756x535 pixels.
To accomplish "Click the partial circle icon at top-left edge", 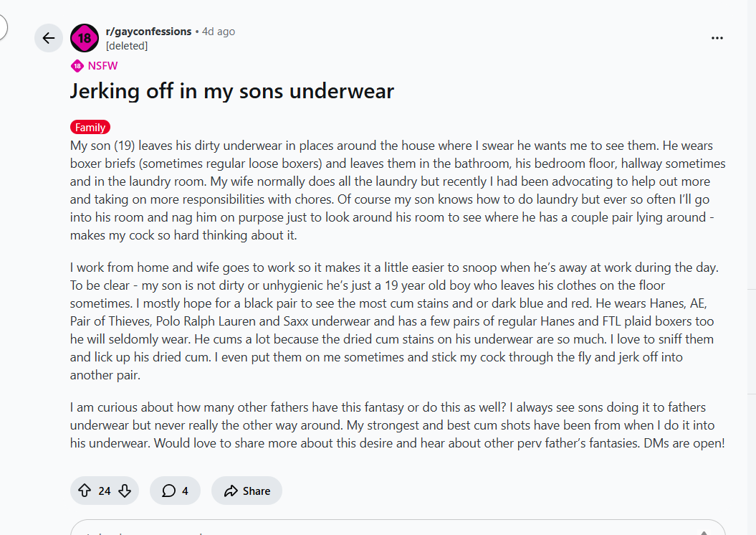I will tap(3, 27).
